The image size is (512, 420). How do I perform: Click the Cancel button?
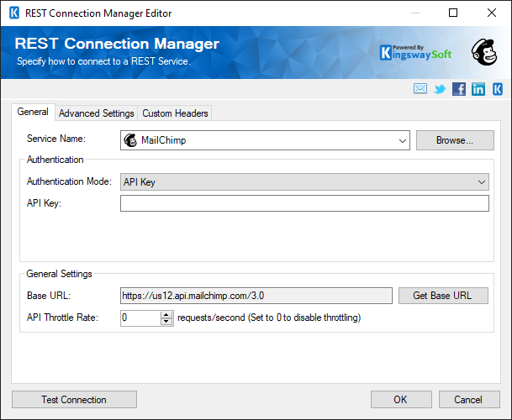pos(469,400)
